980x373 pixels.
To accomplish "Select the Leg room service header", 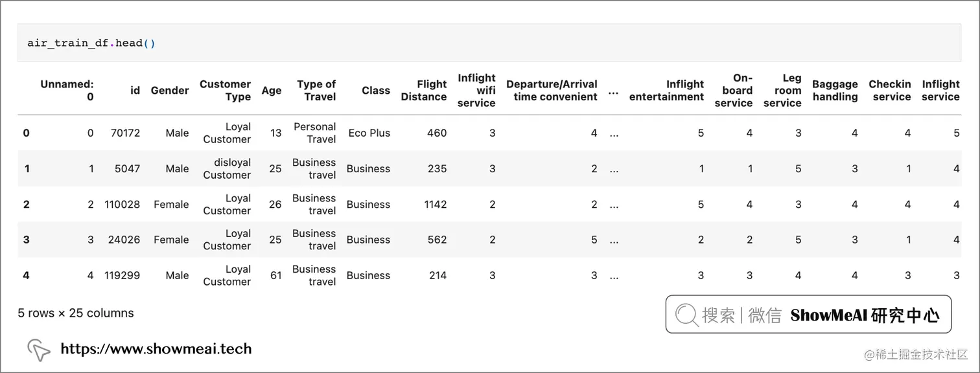I will (x=783, y=91).
